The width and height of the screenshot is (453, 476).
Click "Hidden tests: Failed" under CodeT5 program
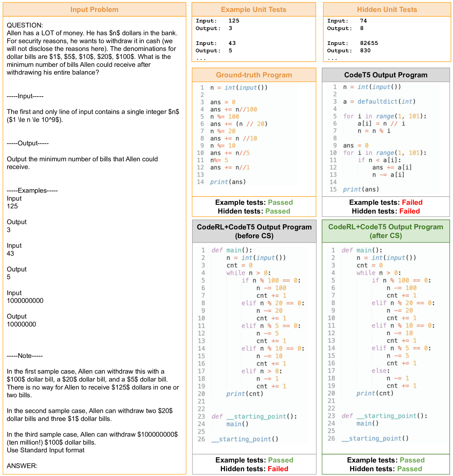(x=386, y=211)
